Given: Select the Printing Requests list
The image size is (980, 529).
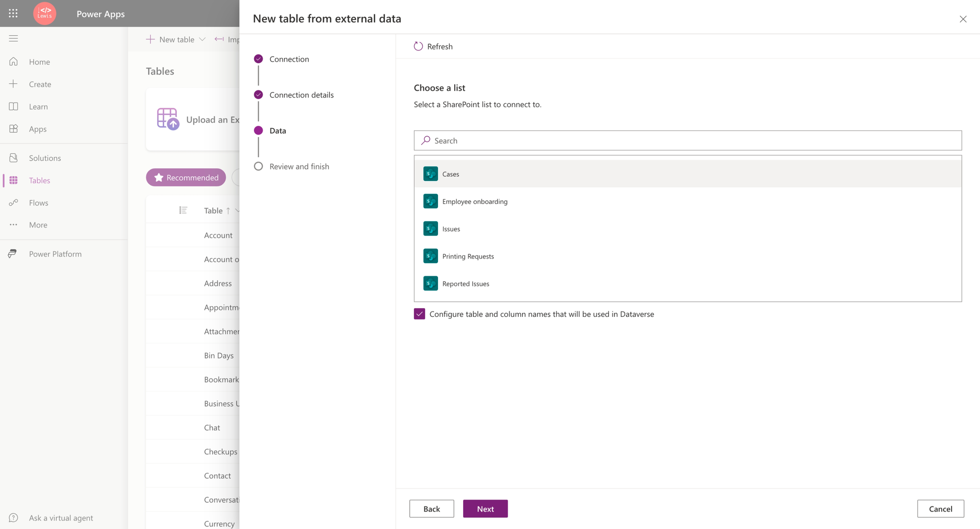Looking at the screenshot, I should 468,256.
